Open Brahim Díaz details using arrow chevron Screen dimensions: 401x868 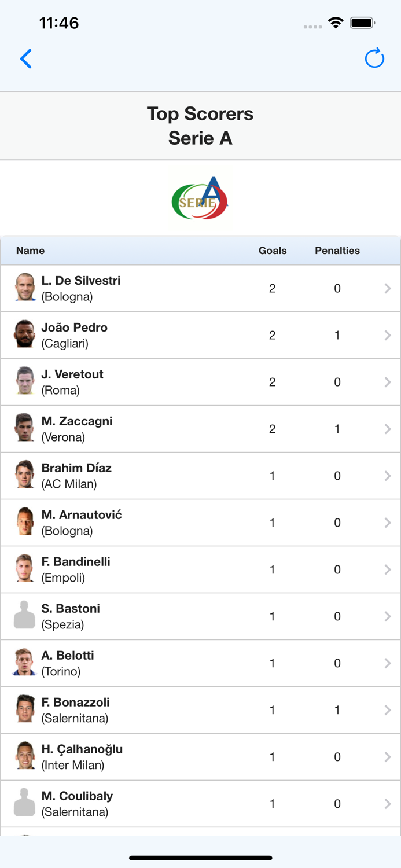[x=388, y=475]
